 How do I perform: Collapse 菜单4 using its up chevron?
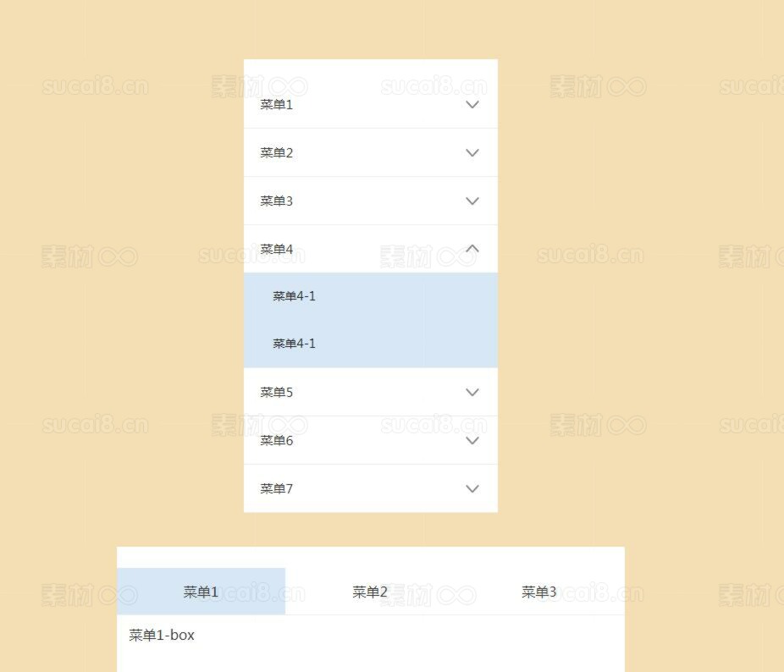click(x=472, y=249)
